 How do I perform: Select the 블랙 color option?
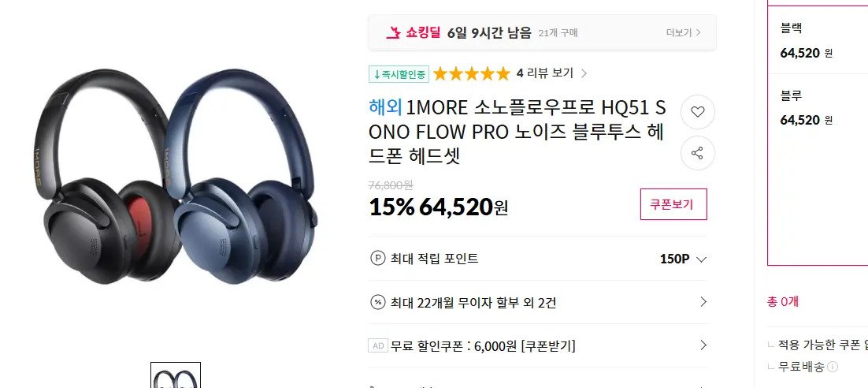tap(817, 41)
